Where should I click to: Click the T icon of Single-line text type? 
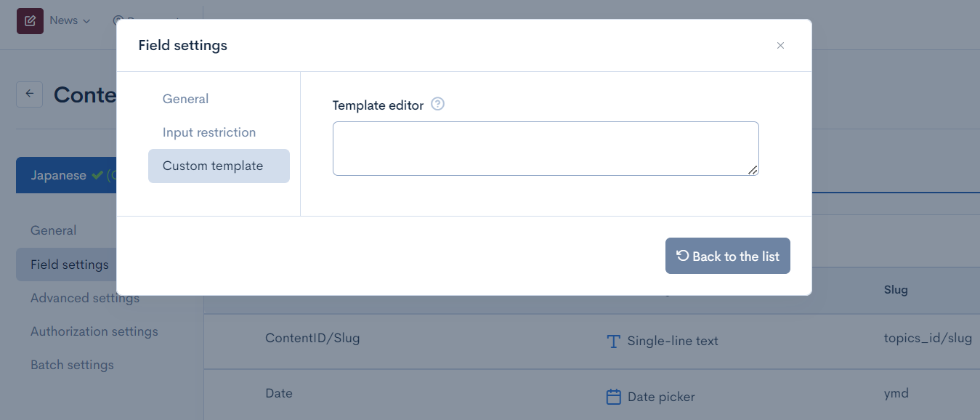click(x=612, y=342)
